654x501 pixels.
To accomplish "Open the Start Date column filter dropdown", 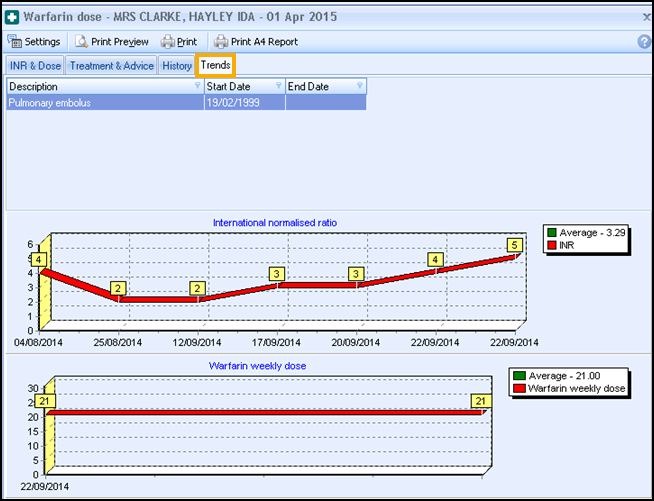I will [x=278, y=87].
